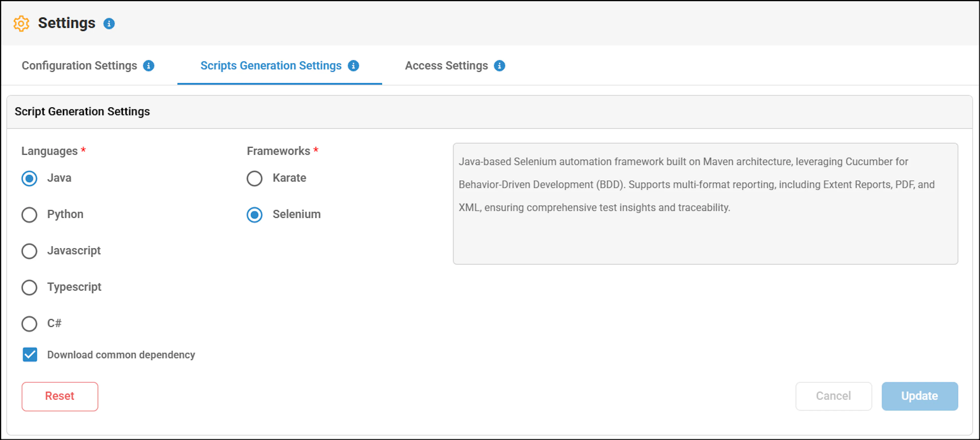
Task: Choose the Selenium framework radio button
Action: coord(254,215)
